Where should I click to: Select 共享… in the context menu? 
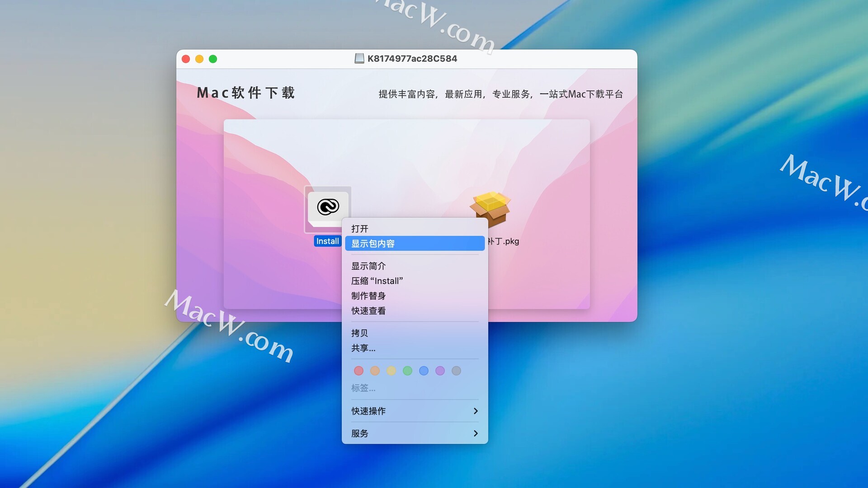(x=415, y=348)
